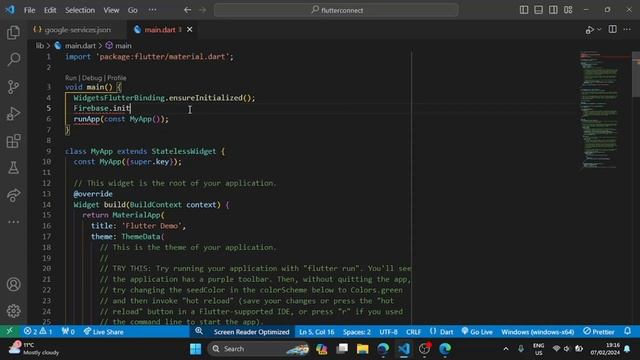640x360 pixels.
Task: Open ports forwarded status item
Action: (68, 331)
